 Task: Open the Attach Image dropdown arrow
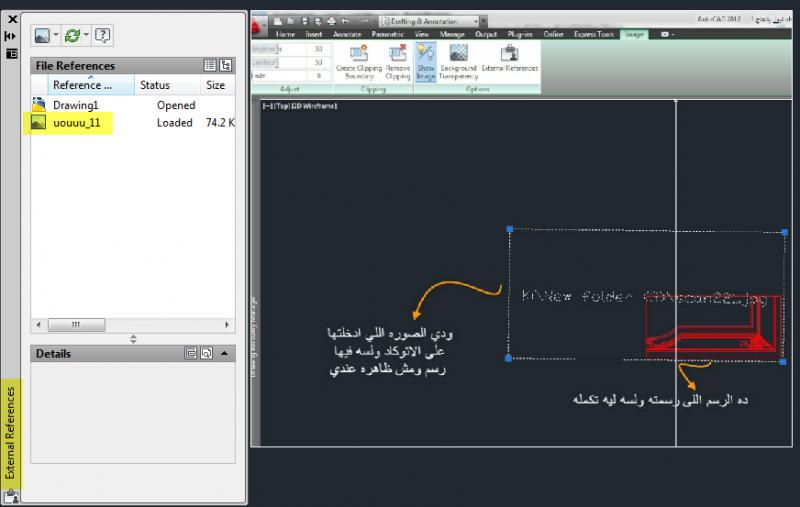coord(56,35)
